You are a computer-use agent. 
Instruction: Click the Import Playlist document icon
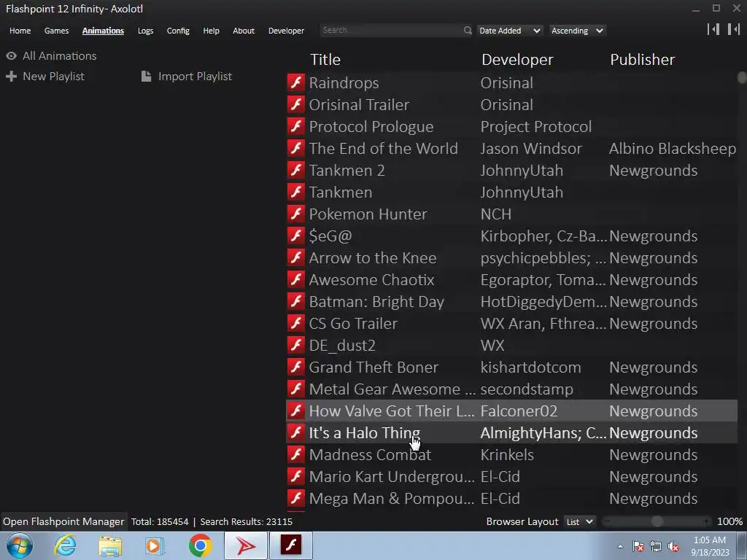click(x=146, y=76)
